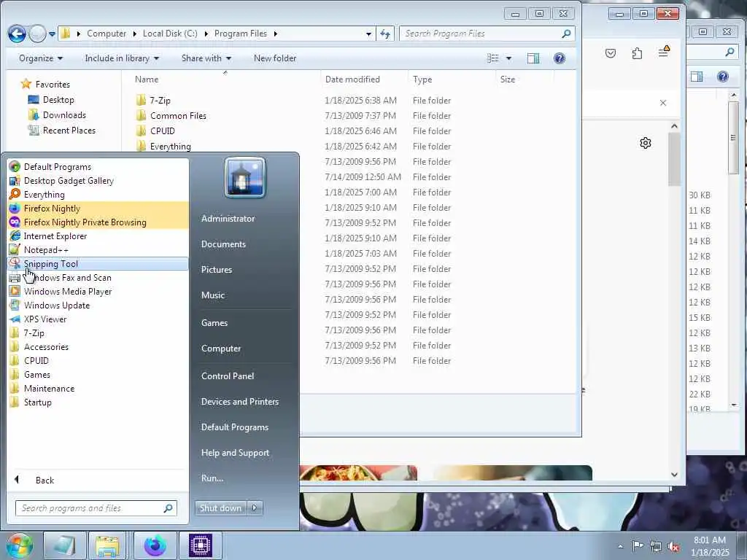The height and width of the screenshot is (560, 747).
Task: Open address bar history dropdown
Action: tap(368, 34)
